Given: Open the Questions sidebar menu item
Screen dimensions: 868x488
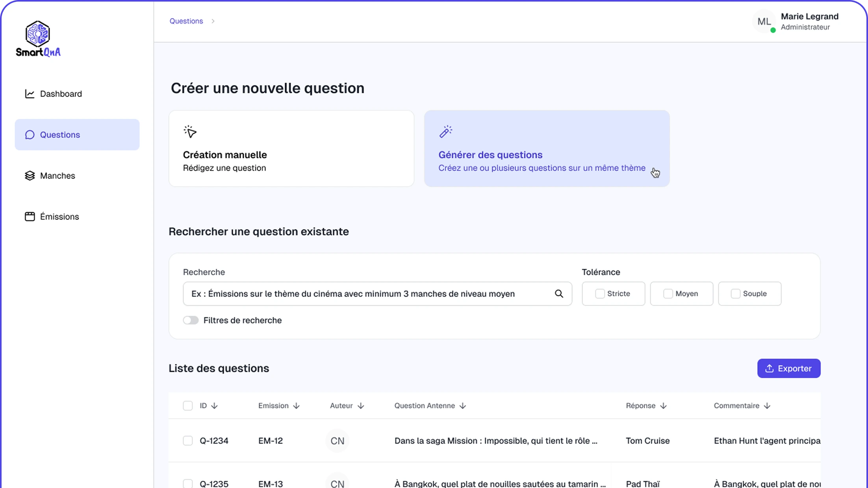Looking at the screenshot, I should pos(77,135).
